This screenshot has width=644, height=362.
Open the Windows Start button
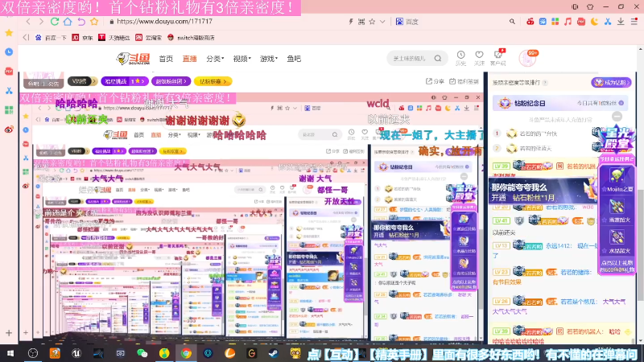[10, 353]
